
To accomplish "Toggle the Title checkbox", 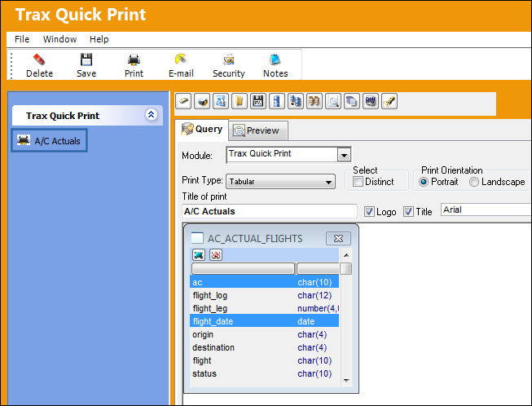I will click(x=408, y=211).
